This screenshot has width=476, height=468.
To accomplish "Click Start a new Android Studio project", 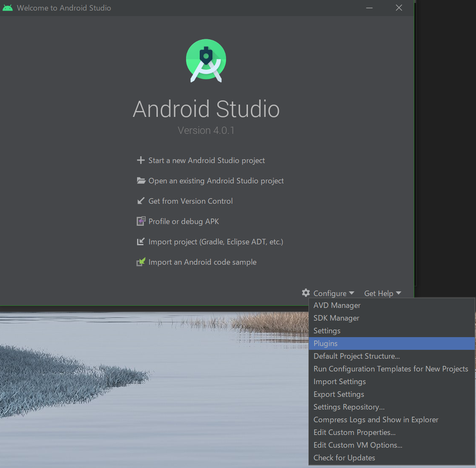I will (x=206, y=160).
